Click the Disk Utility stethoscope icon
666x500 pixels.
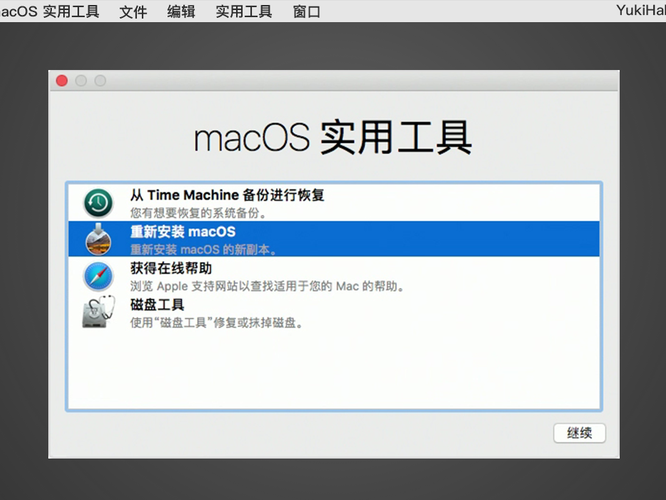coord(99,312)
